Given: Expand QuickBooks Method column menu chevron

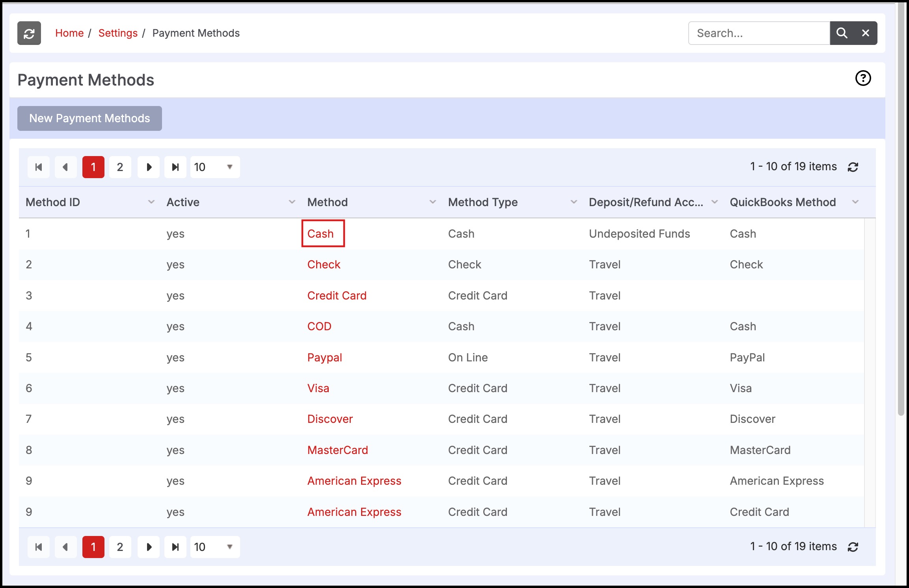Looking at the screenshot, I should click(x=855, y=202).
